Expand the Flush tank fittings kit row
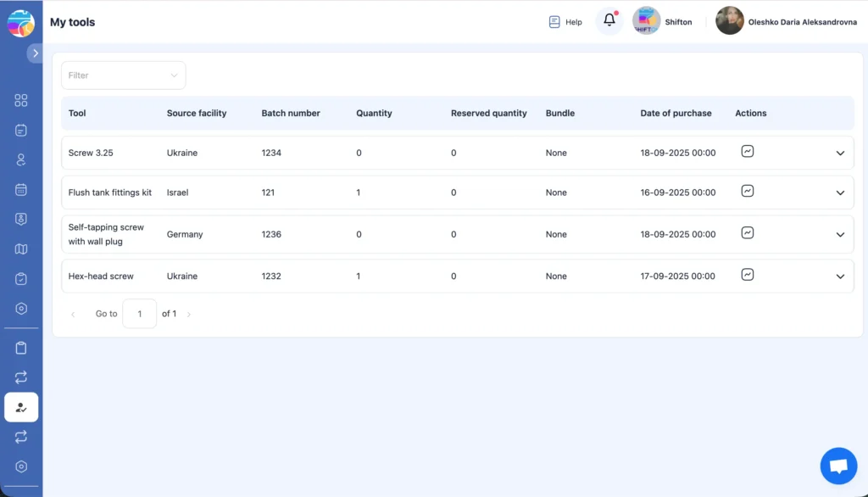 click(840, 192)
